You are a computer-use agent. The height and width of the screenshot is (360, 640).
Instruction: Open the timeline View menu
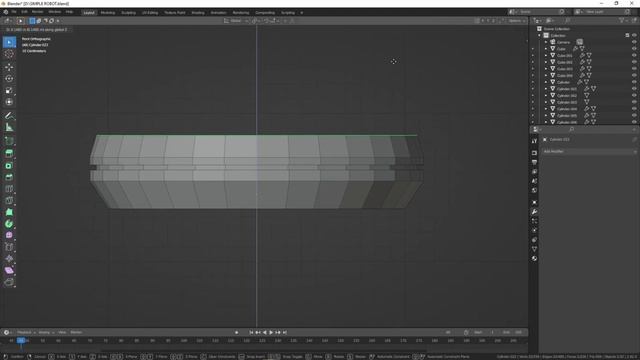[x=62, y=332]
